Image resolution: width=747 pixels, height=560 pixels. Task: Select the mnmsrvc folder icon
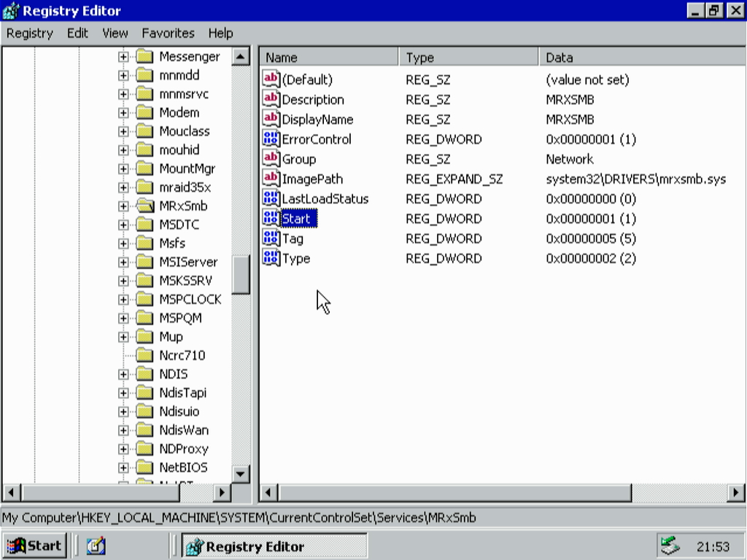tap(144, 94)
